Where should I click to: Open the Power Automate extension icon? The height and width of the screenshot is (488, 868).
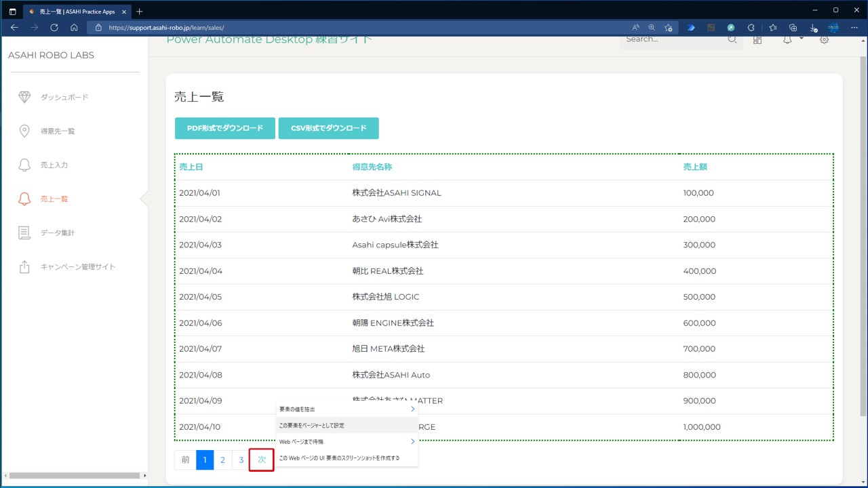tap(691, 28)
